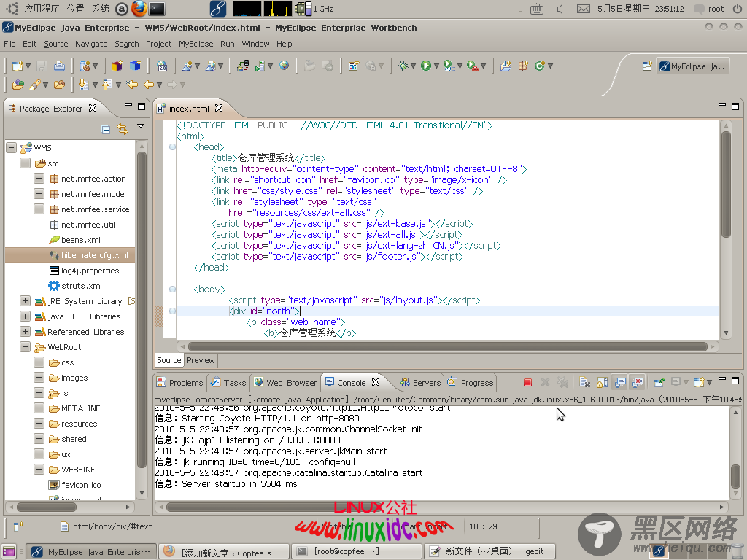Open the web browser globe toolbar icon
Image resolution: width=747 pixels, height=560 pixels.
pos(284,66)
